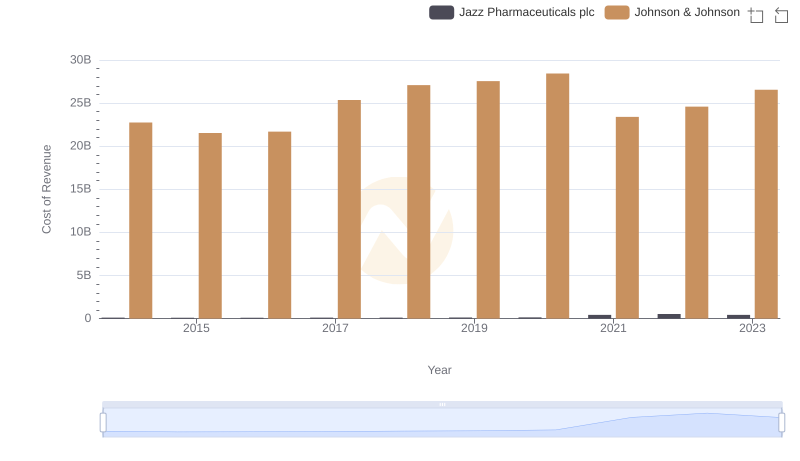Click the 15B y-axis label
This screenshot has height=461, width=800.
tap(81, 189)
